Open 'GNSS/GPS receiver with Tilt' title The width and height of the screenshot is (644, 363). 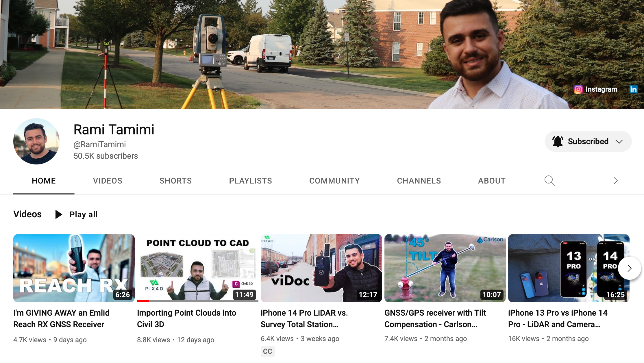(435, 318)
